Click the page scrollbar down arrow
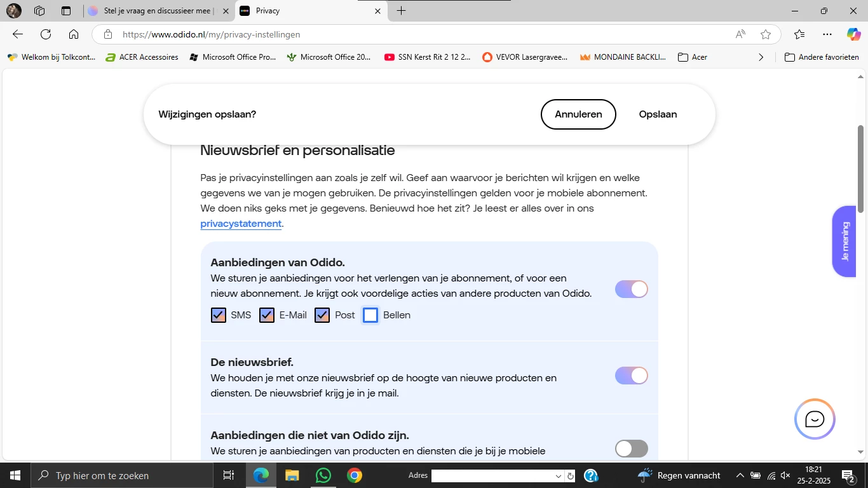This screenshot has height=488, width=868. click(x=861, y=452)
